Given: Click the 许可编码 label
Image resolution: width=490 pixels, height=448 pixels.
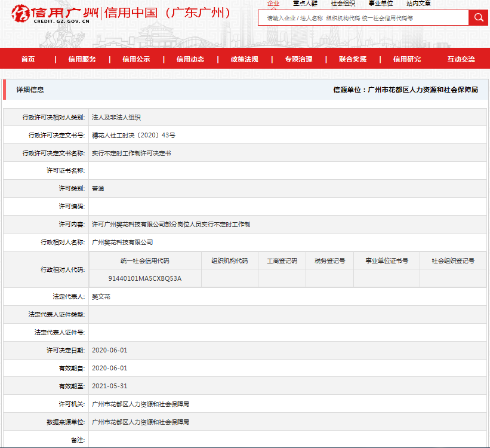Looking at the screenshot, I should point(72,207).
